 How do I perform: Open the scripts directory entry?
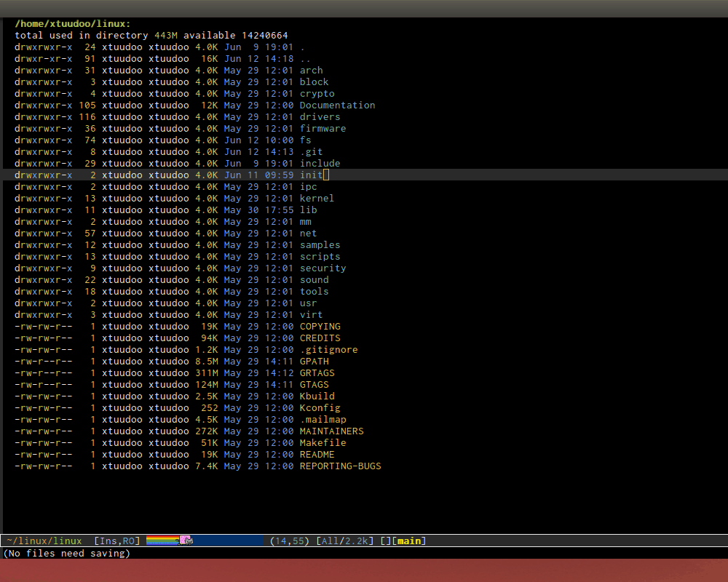320,257
